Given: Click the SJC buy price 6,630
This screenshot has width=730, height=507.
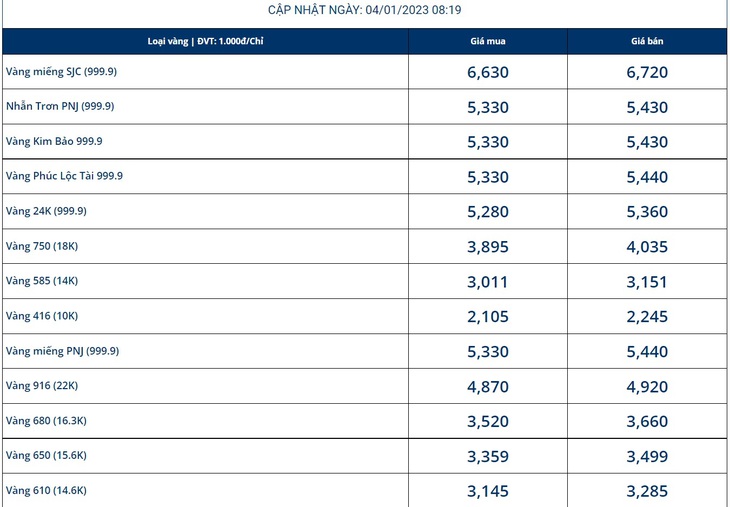Looking at the screenshot, I should click(488, 72).
